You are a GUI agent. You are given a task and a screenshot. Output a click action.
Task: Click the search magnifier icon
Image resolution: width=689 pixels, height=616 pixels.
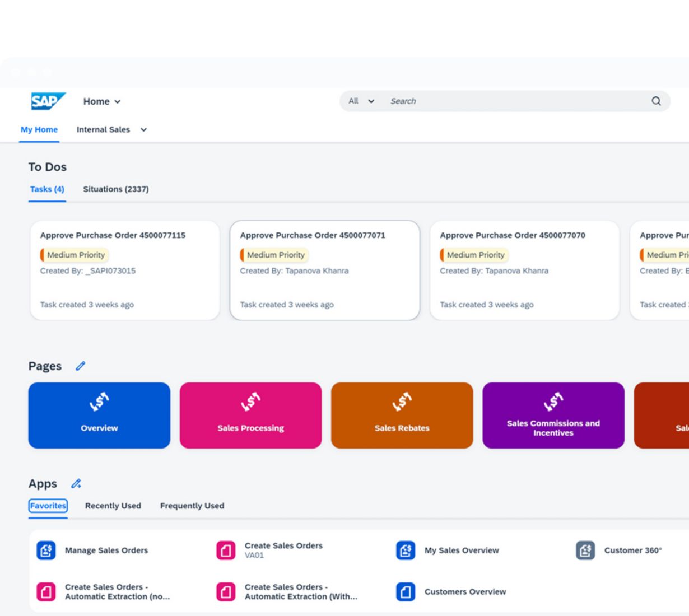[x=656, y=101]
